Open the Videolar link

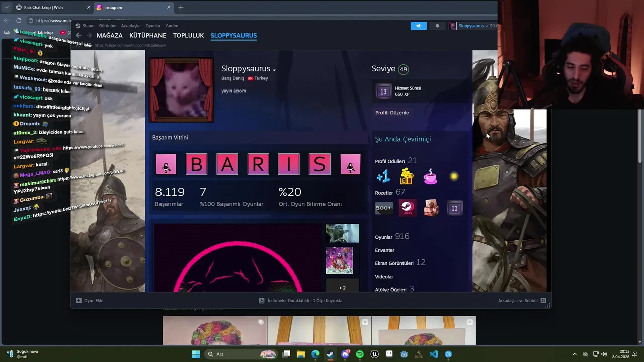coord(384,277)
